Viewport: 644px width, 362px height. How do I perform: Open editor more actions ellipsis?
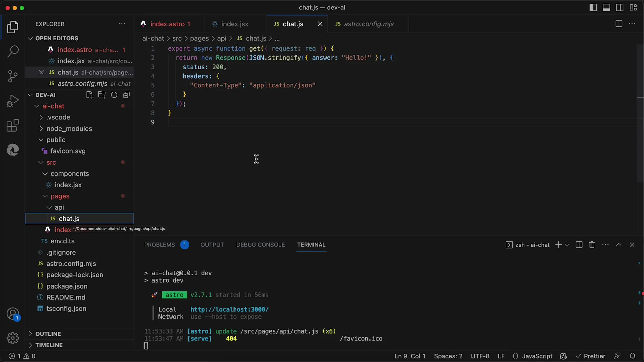click(632, 24)
